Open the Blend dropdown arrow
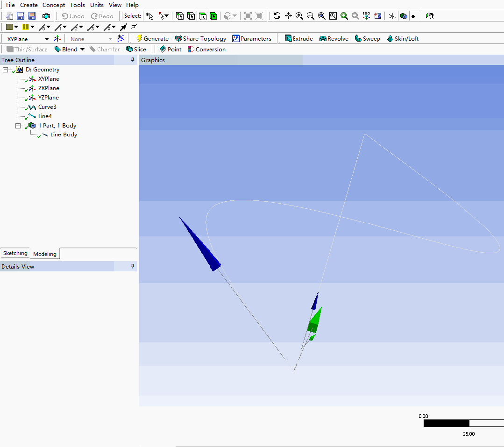The height and width of the screenshot is (447, 504). (x=82, y=49)
